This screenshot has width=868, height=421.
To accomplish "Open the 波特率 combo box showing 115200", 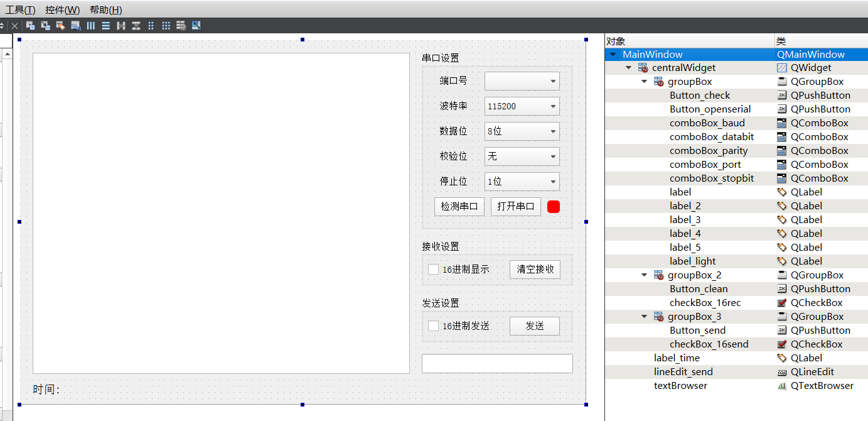I will click(522, 106).
